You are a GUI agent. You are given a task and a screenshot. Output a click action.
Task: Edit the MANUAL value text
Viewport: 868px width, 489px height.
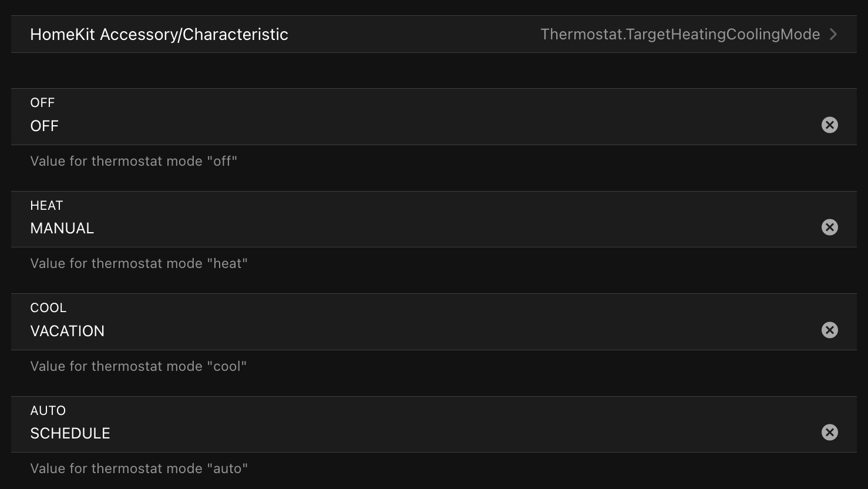tap(62, 228)
